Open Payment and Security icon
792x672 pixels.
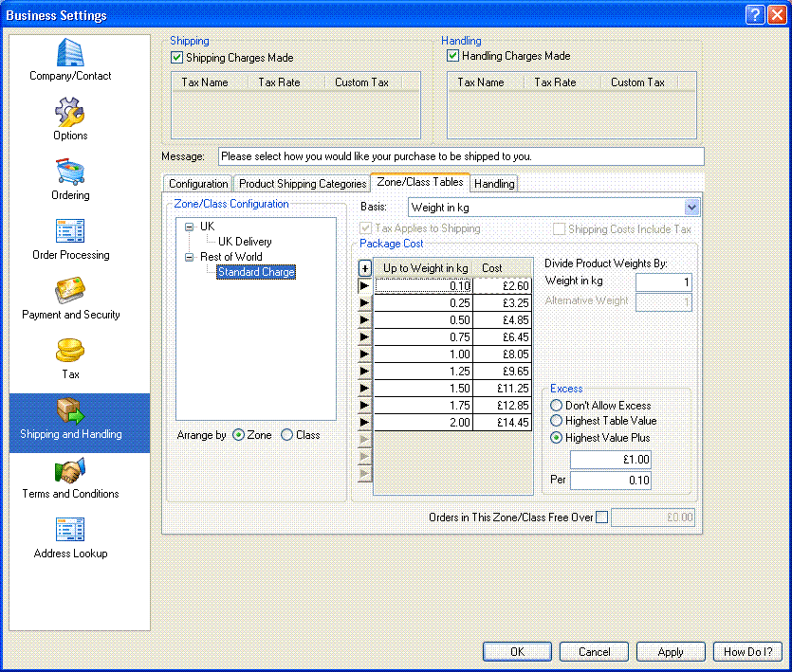click(x=70, y=293)
